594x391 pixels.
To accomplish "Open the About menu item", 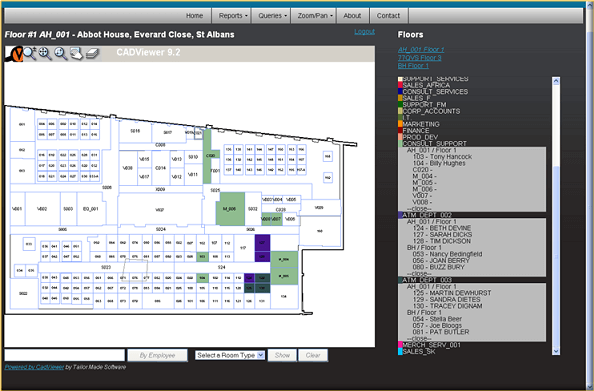I will [x=352, y=16].
